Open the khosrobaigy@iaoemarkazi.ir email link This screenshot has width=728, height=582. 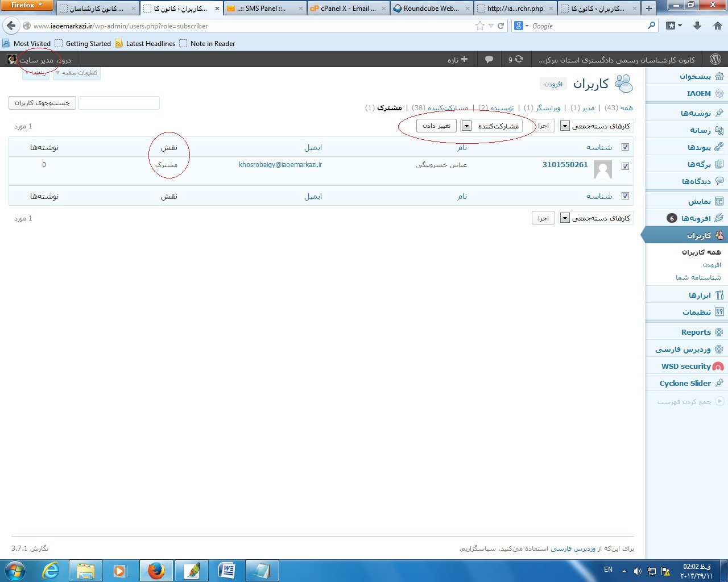pyautogui.click(x=280, y=165)
